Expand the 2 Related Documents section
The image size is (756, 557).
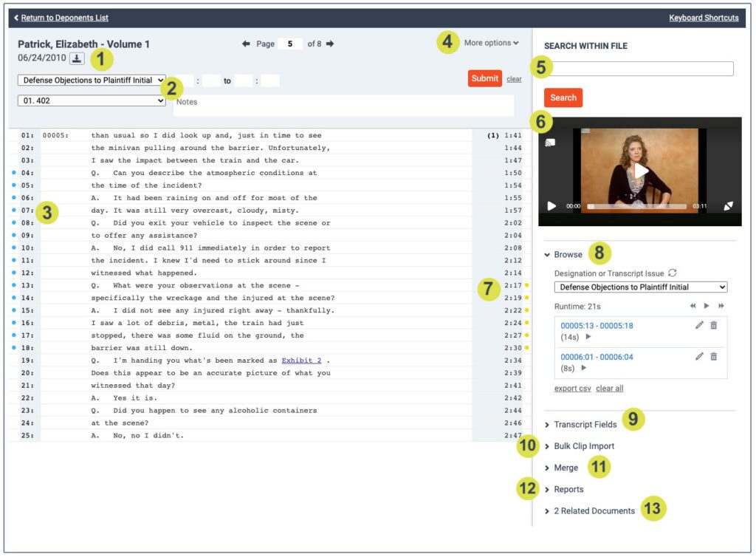pyautogui.click(x=594, y=510)
